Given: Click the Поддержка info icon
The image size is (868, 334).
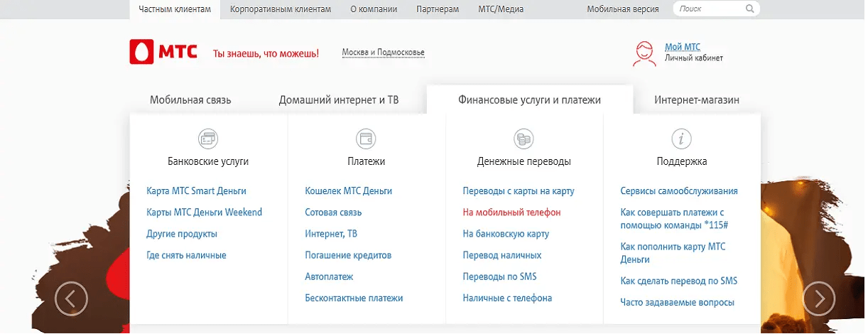Looking at the screenshot, I should pos(682,139).
